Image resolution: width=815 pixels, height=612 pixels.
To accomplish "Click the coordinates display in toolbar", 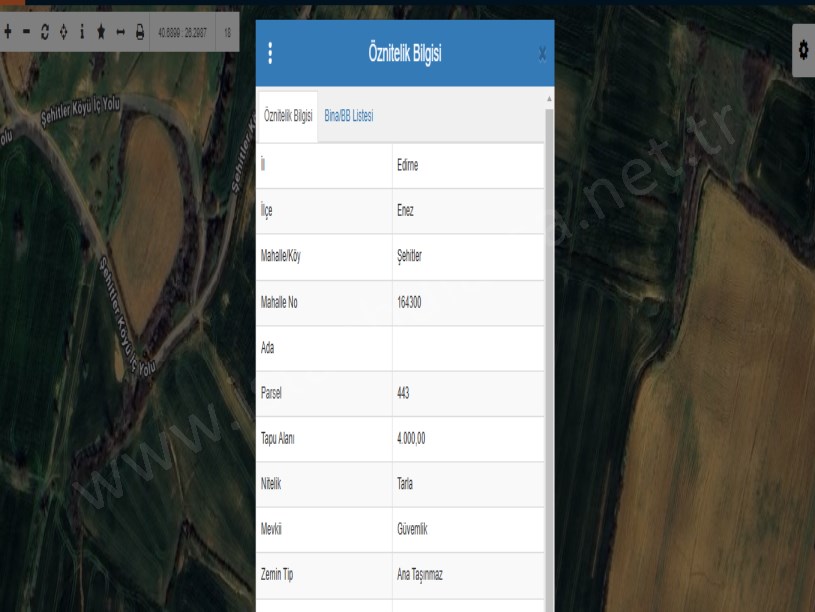I will (182, 32).
